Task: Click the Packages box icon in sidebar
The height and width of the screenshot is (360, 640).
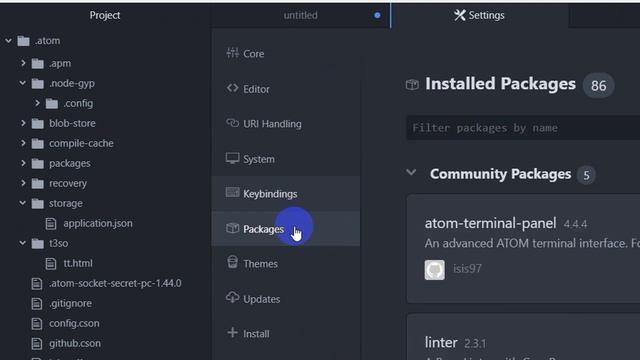Action: click(232, 228)
